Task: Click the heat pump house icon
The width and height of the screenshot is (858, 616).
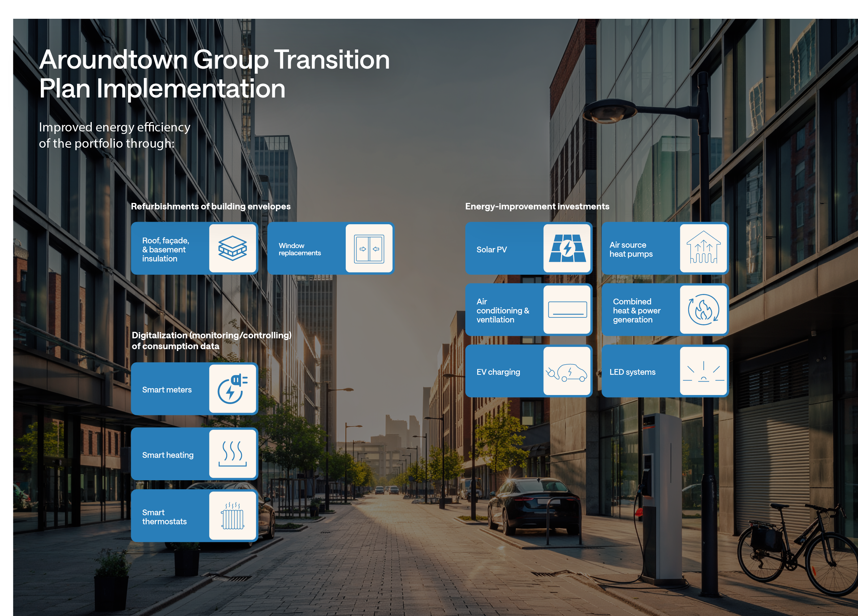Action: 703,248
